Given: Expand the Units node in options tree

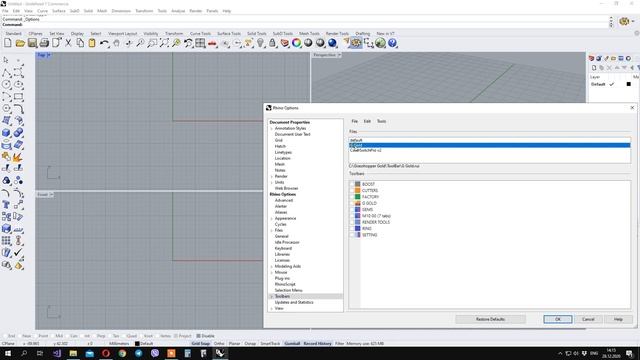Looking at the screenshot, I should pyautogui.click(x=272, y=182).
